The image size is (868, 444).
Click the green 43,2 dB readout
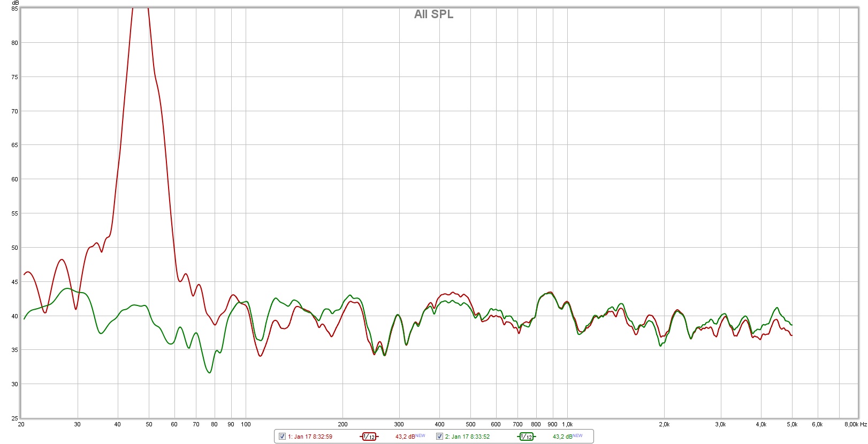[x=562, y=437]
